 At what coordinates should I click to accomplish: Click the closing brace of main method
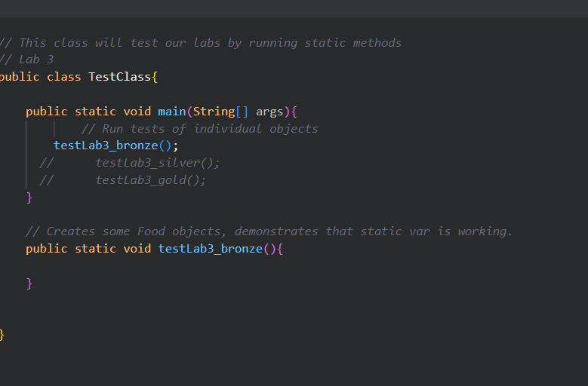[29, 198]
